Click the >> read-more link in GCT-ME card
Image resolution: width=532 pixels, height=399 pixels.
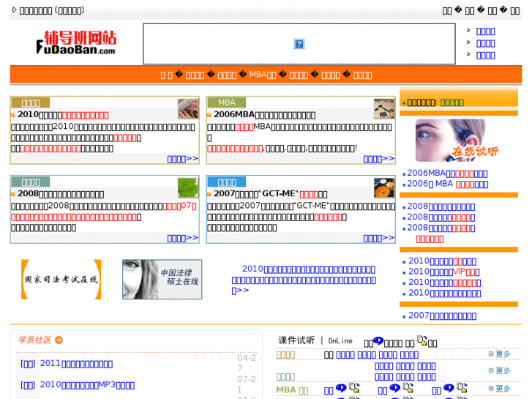379,238
